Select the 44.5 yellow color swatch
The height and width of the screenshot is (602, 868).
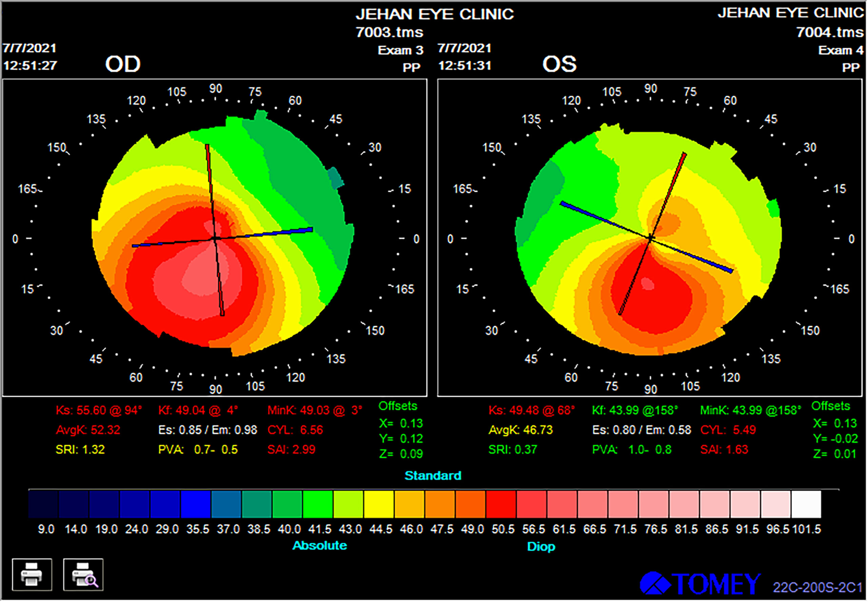coord(379,505)
